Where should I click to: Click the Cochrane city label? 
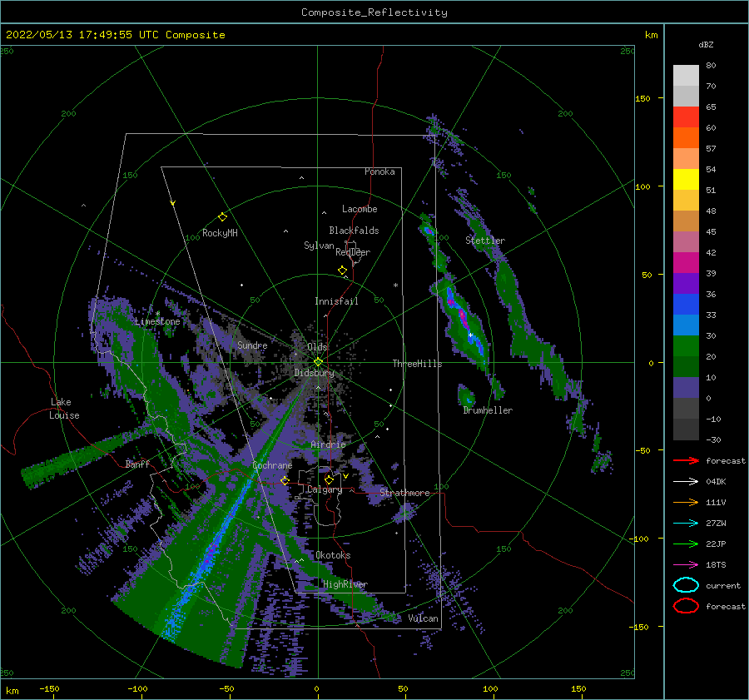(272, 465)
